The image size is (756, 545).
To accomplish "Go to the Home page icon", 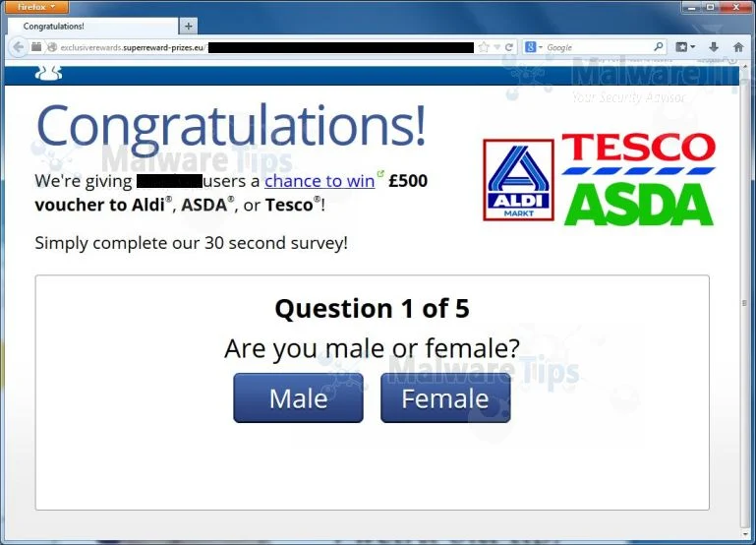I will pos(738,47).
